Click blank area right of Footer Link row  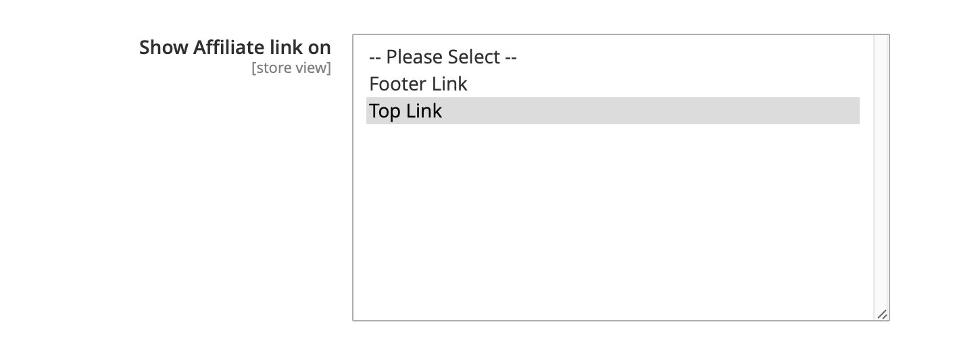[664, 84]
